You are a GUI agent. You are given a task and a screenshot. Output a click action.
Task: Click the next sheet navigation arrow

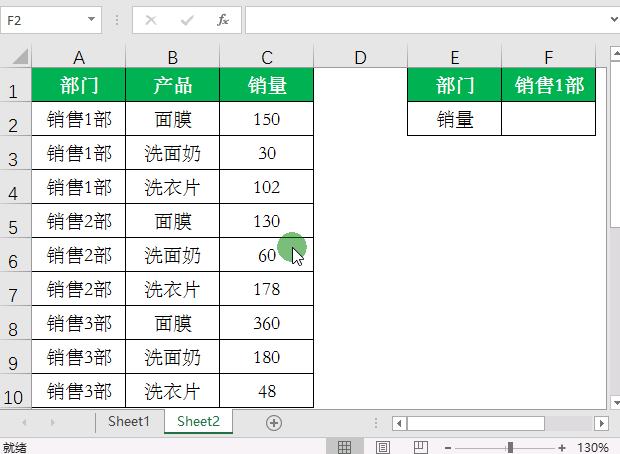53,422
